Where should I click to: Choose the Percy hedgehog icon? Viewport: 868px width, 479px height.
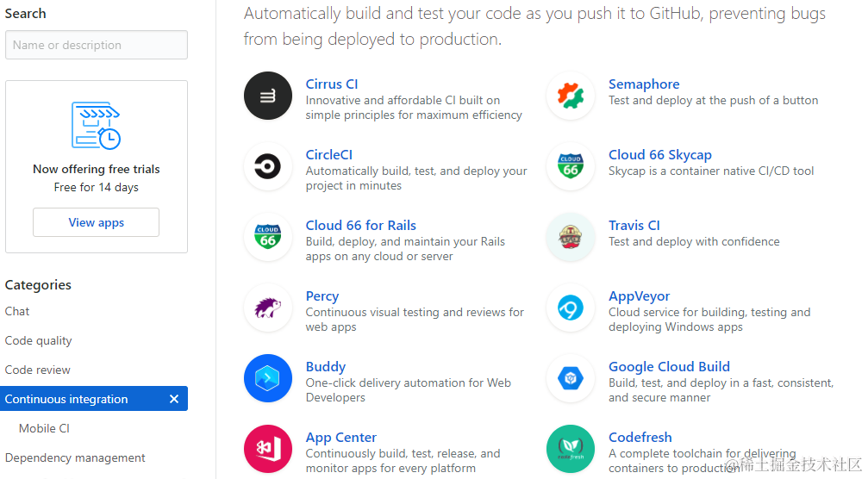point(268,308)
